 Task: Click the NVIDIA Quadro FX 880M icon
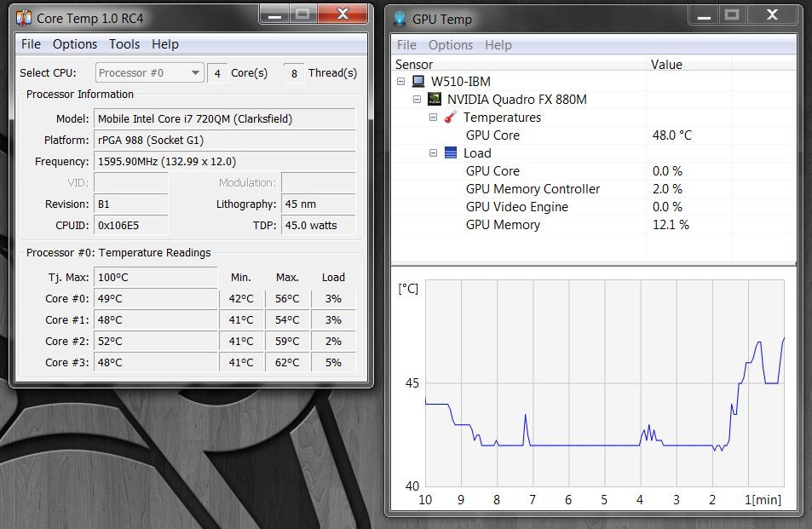(x=435, y=99)
